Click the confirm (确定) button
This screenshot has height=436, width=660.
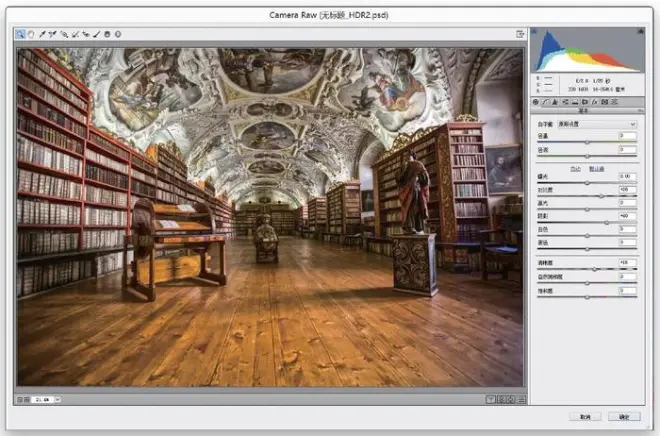(x=624, y=417)
